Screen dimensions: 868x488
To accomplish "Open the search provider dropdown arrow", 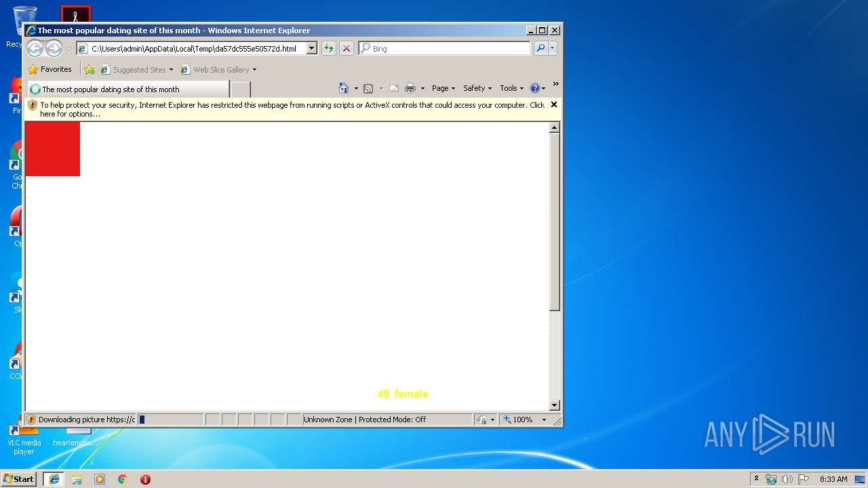I will pos(553,48).
